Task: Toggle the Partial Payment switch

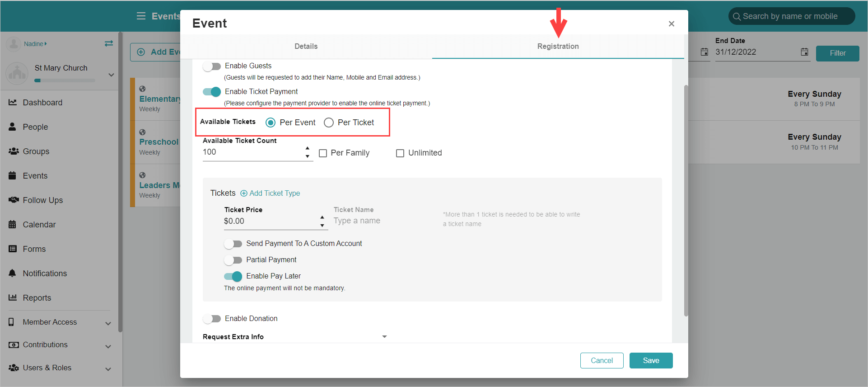Action: click(x=233, y=260)
